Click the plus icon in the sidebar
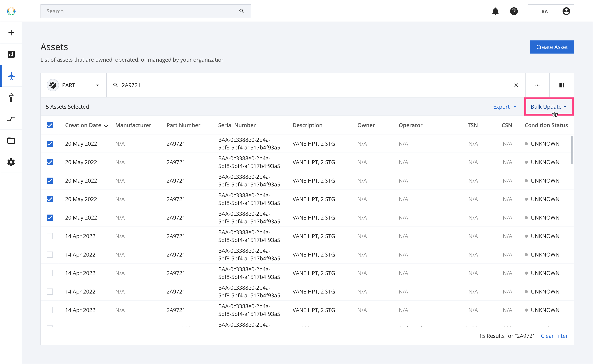 pos(11,33)
